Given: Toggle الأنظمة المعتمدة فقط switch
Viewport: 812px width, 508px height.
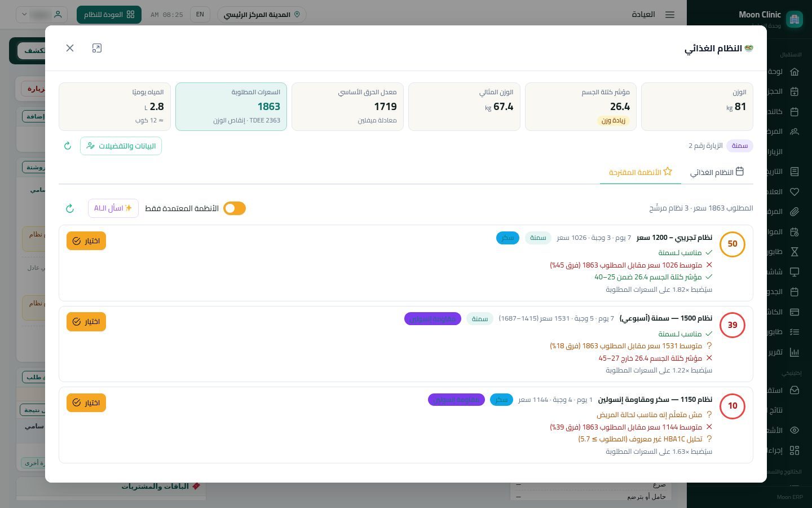Looking at the screenshot, I should point(235,208).
